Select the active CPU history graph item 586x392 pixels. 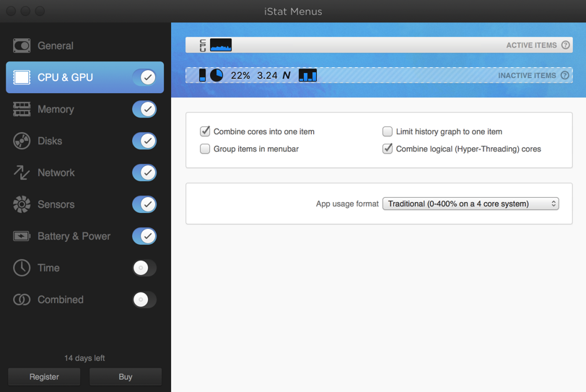click(221, 45)
